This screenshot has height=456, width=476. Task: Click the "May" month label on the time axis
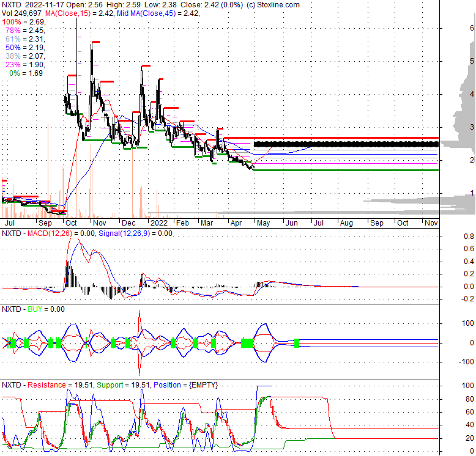(263, 223)
